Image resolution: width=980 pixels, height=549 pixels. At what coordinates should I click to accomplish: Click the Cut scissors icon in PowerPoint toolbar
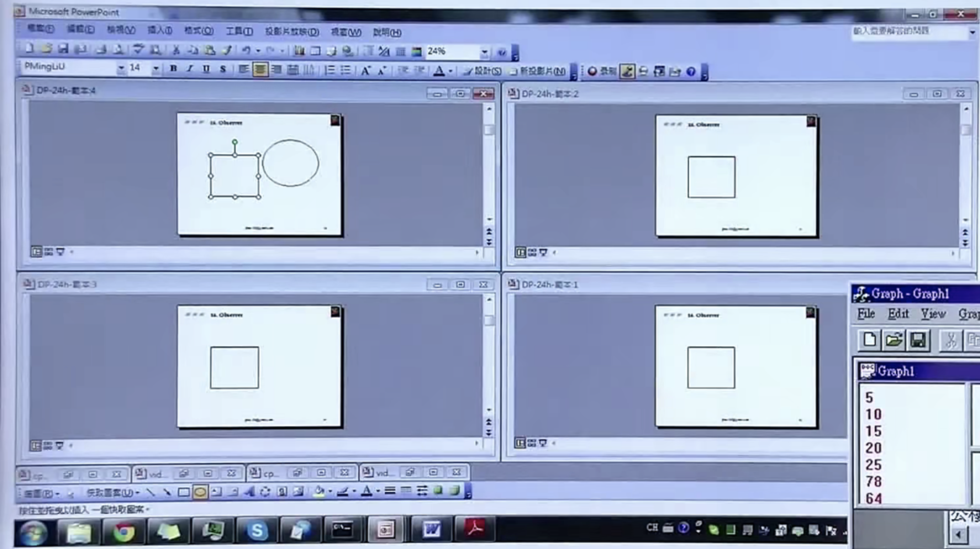pos(176,50)
